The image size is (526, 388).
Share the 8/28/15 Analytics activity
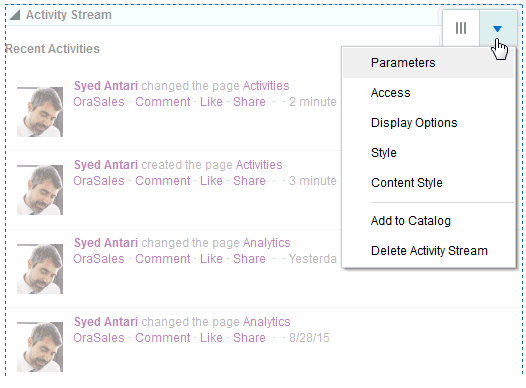click(249, 338)
